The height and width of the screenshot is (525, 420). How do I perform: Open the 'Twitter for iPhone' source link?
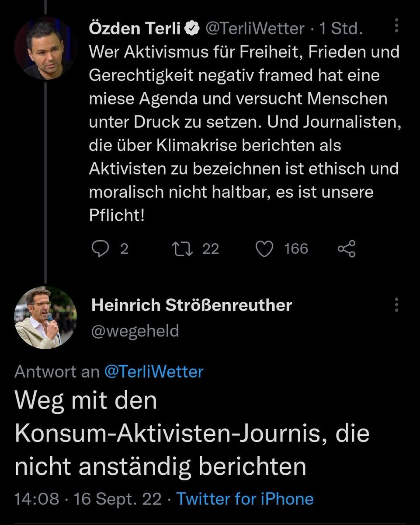point(245,499)
